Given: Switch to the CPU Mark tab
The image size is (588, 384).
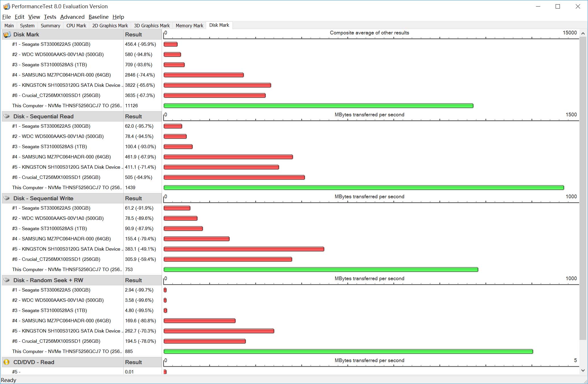Looking at the screenshot, I should 76,26.
